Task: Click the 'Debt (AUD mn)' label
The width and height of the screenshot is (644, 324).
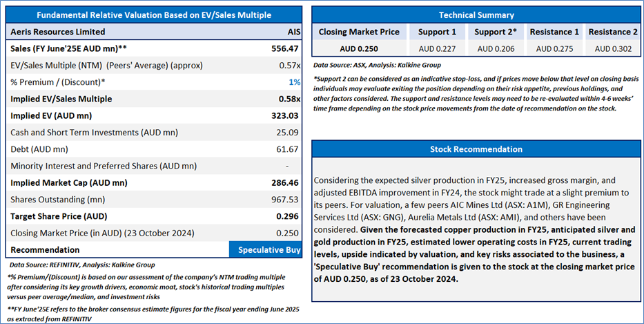Action: [39, 149]
